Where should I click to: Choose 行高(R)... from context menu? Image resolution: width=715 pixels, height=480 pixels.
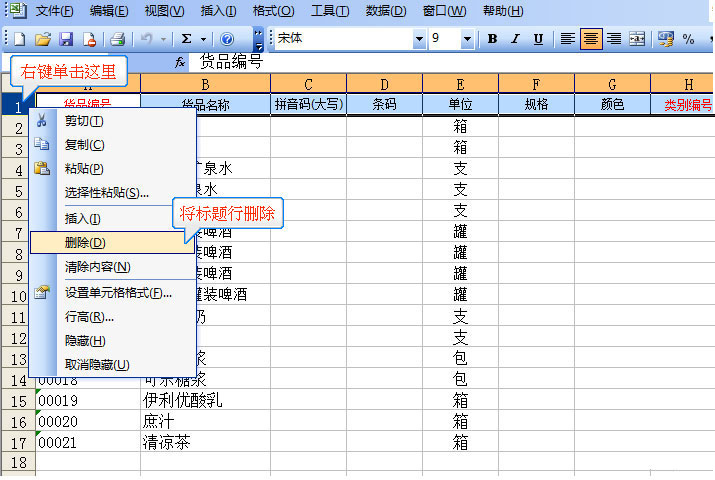click(89, 317)
